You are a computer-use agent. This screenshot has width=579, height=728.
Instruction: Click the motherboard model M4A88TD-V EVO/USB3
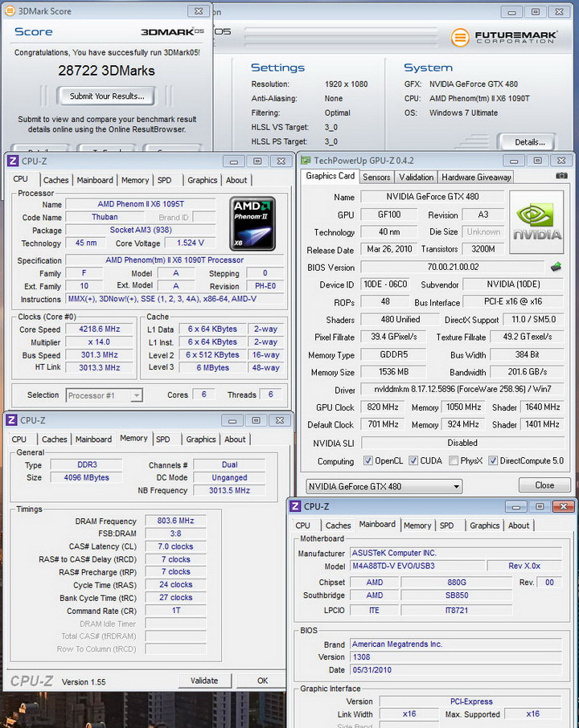click(417, 566)
